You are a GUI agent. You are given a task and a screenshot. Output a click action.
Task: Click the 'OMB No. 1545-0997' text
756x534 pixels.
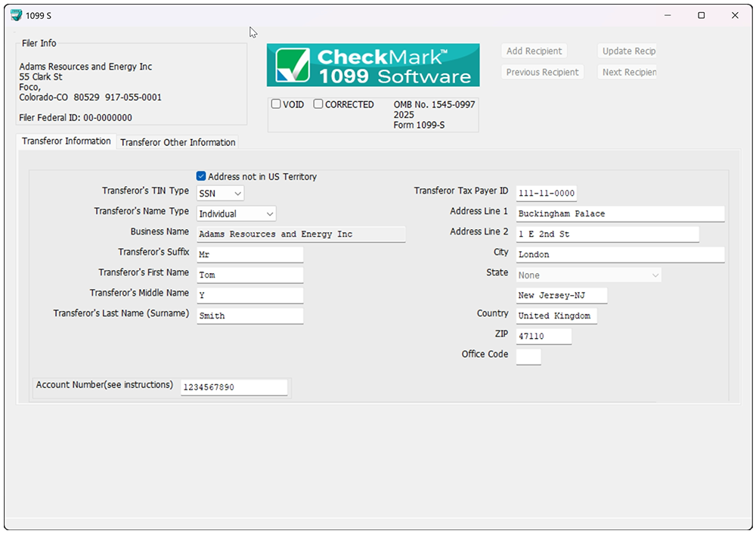pos(435,104)
